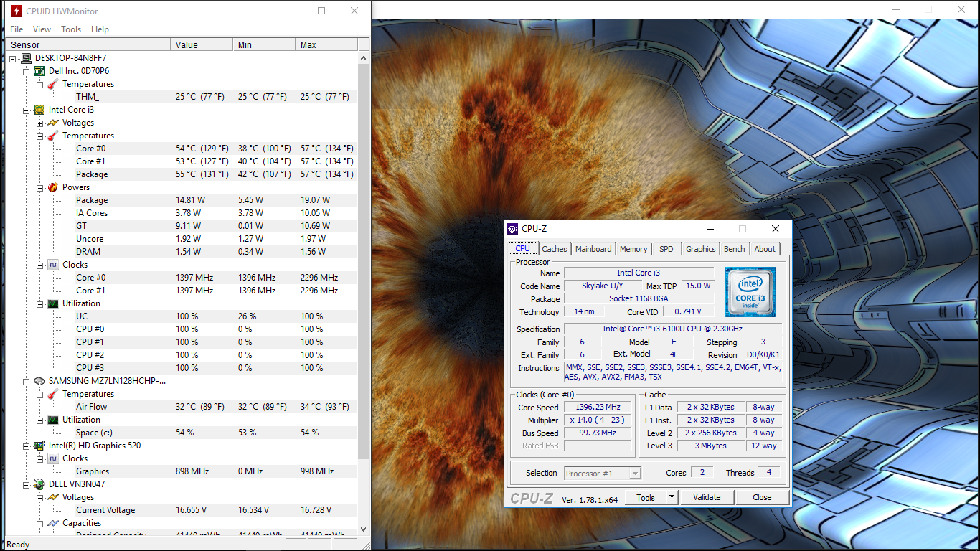
Task: Collapse the Utilization node under Intel Core i3
Action: (x=40, y=303)
